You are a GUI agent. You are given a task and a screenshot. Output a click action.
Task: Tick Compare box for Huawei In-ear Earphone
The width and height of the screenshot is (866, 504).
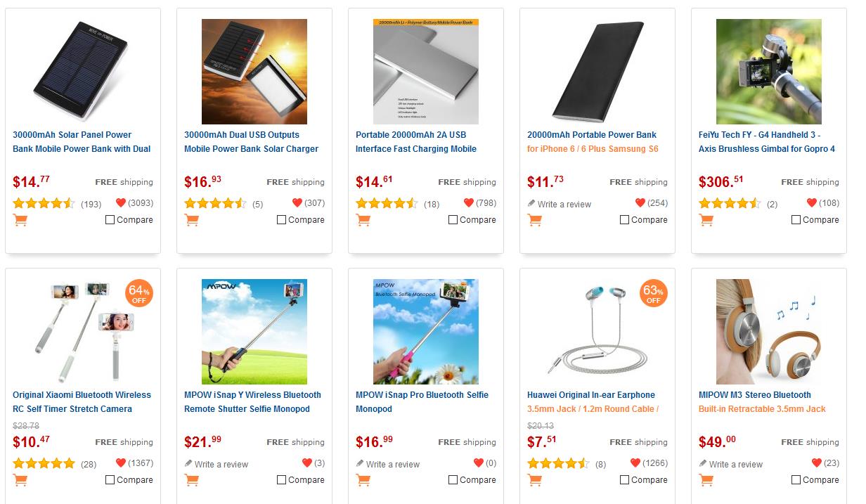[x=624, y=480]
